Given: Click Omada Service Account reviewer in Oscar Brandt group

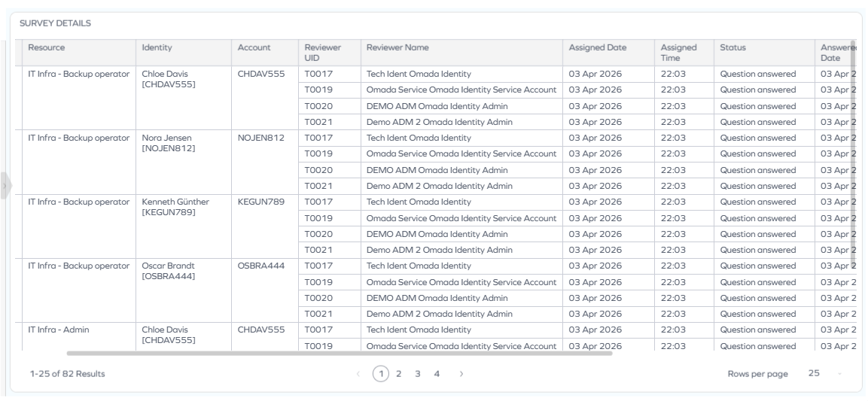Looking at the screenshot, I should click(461, 282).
